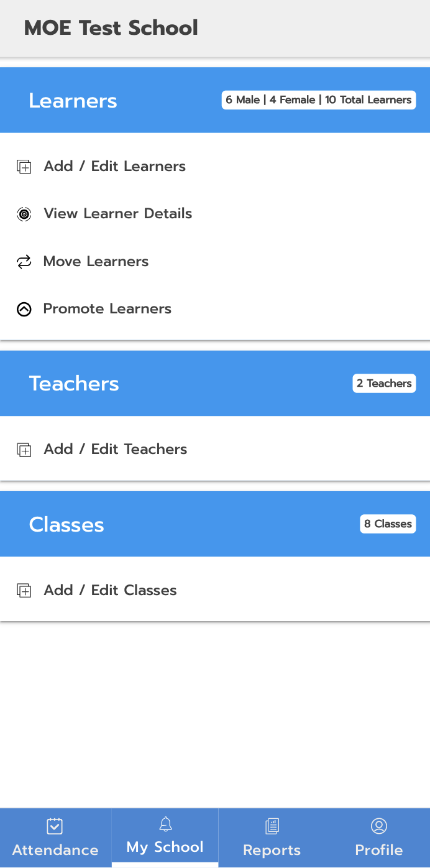This screenshot has height=868, width=430.
Task: Open View Learner Details
Action: click(118, 214)
